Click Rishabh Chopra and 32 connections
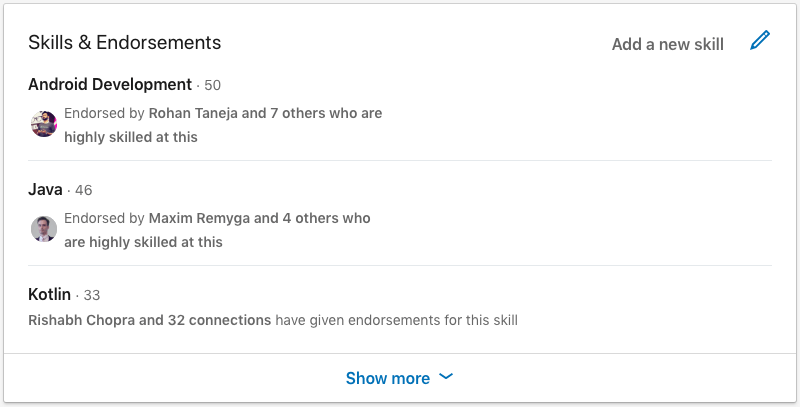The image size is (800, 407). click(149, 320)
